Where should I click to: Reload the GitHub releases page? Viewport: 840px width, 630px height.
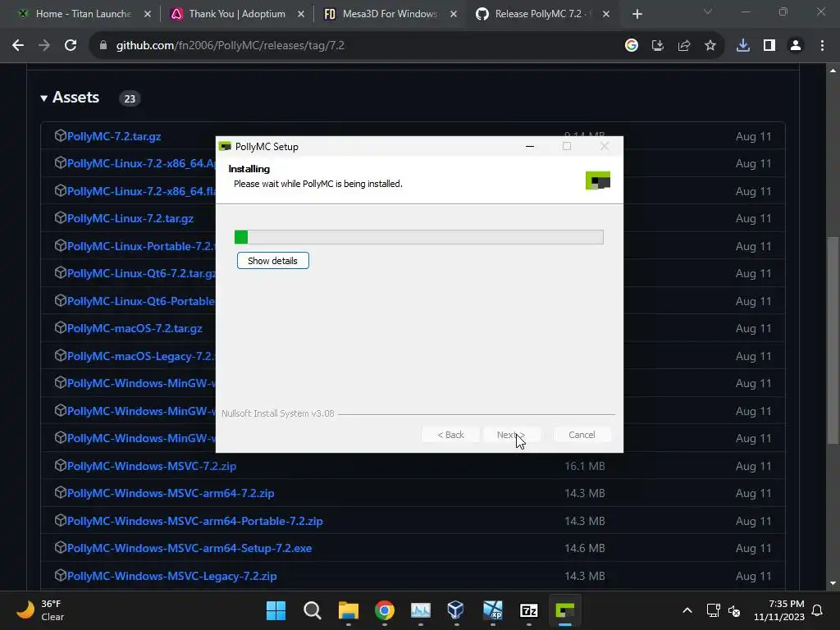coord(71,46)
